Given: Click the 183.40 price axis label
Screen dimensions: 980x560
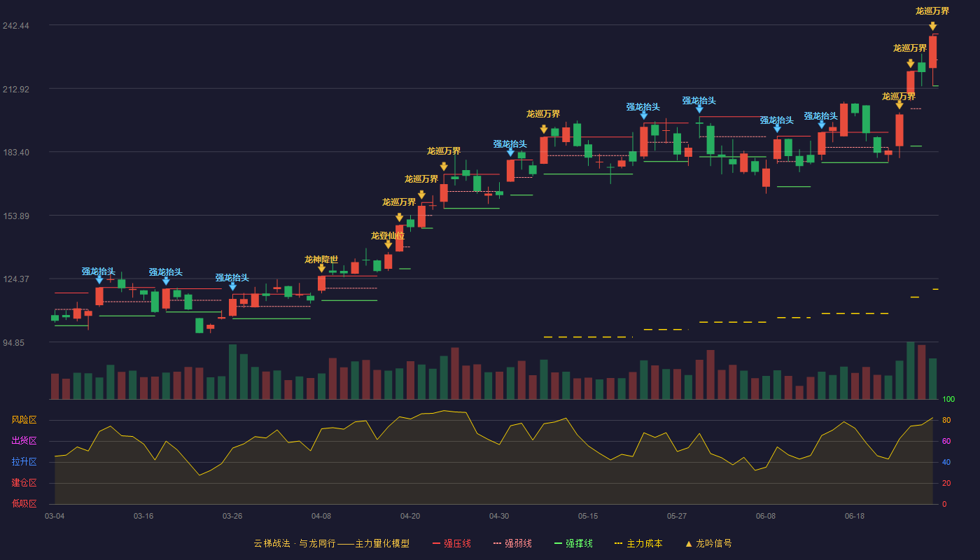Looking at the screenshot, I should click(x=15, y=152).
